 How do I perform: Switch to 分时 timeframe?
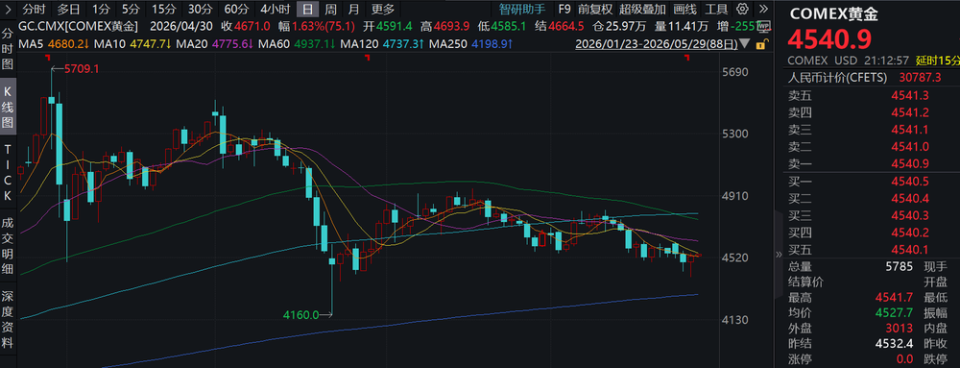(34, 9)
